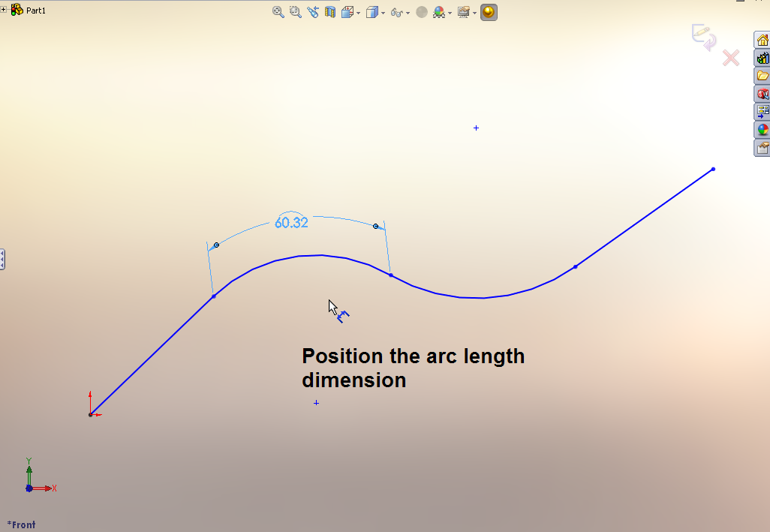Toggle the Section View icon
Image resolution: width=770 pixels, height=532 pixels.
point(330,12)
